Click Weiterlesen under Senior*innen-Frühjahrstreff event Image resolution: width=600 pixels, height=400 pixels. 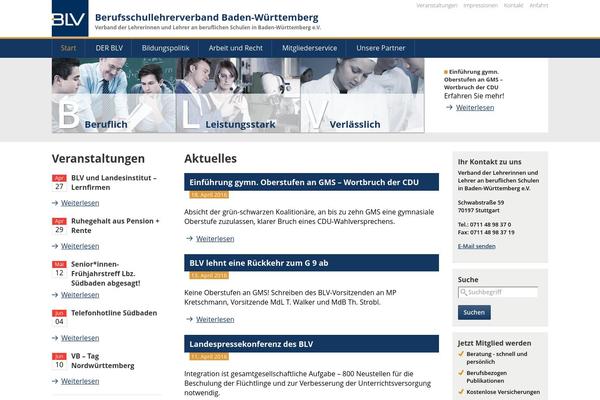tap(80, 295)
